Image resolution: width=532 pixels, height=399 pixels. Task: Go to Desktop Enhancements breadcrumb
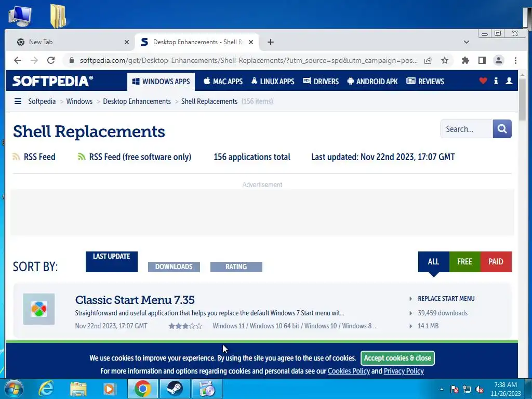(137, 101)
